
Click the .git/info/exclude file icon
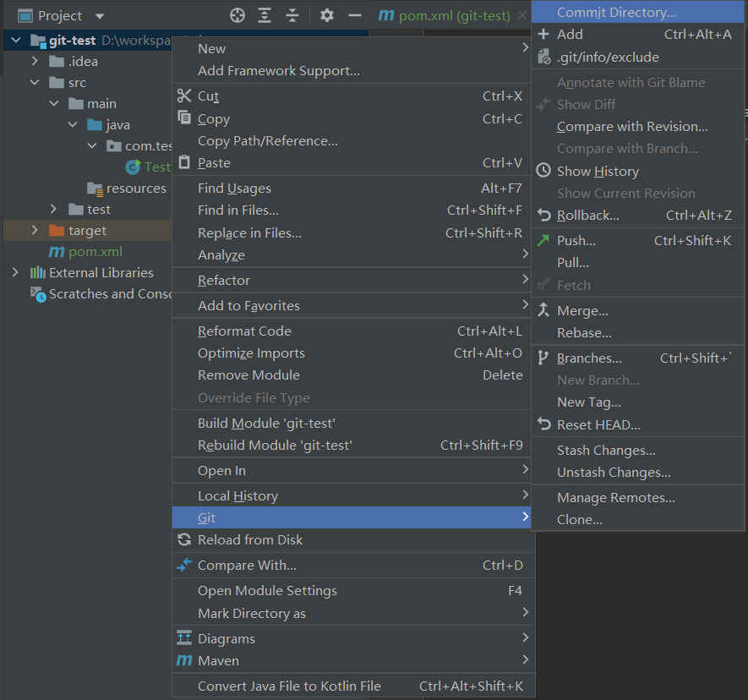543,57
